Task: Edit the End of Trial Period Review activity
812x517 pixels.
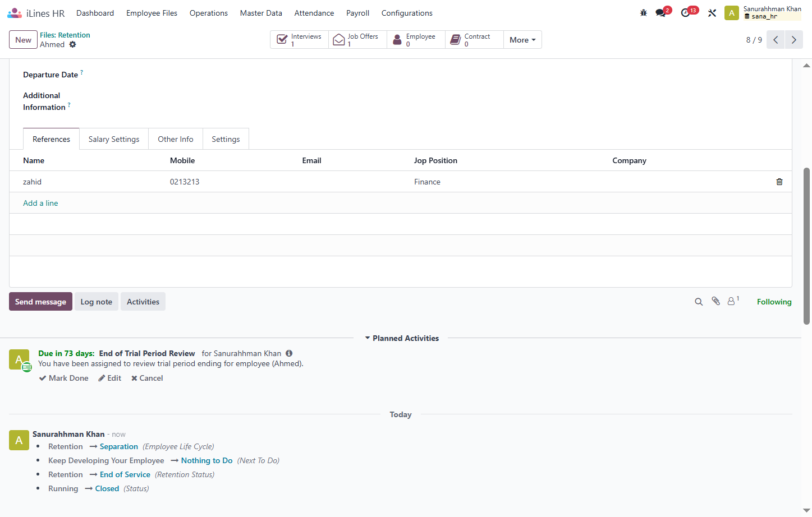Action: click(110, 378)
